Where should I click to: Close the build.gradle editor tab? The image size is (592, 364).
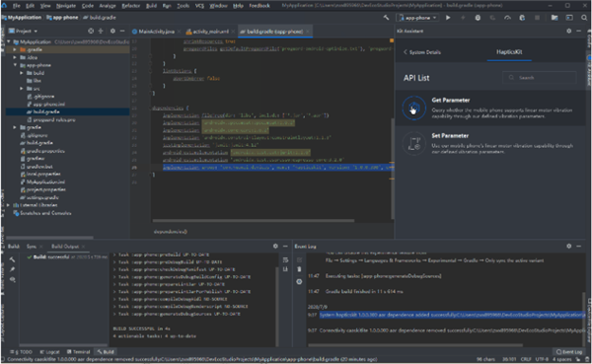click(x=308, y=32)
